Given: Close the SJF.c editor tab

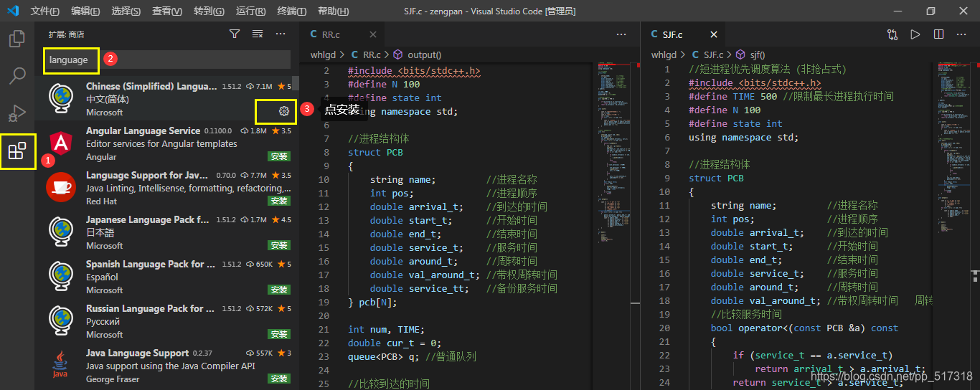Looking at the screenshot, I should pyautogui.click(x=714, y=34).
